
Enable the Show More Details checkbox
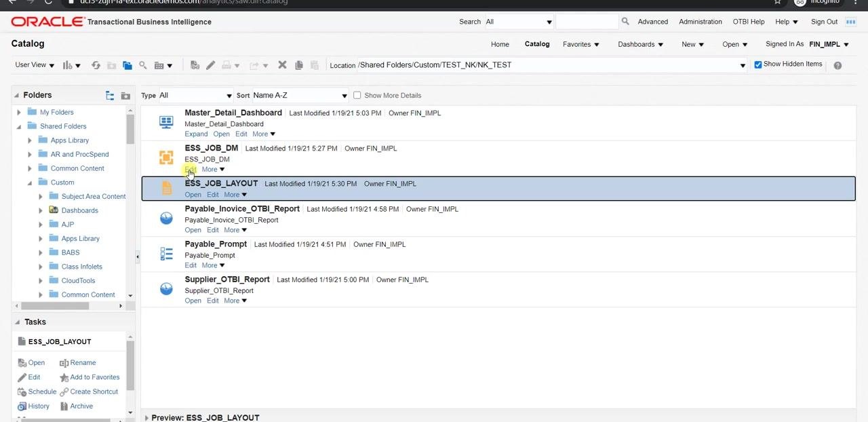(357, 95)
